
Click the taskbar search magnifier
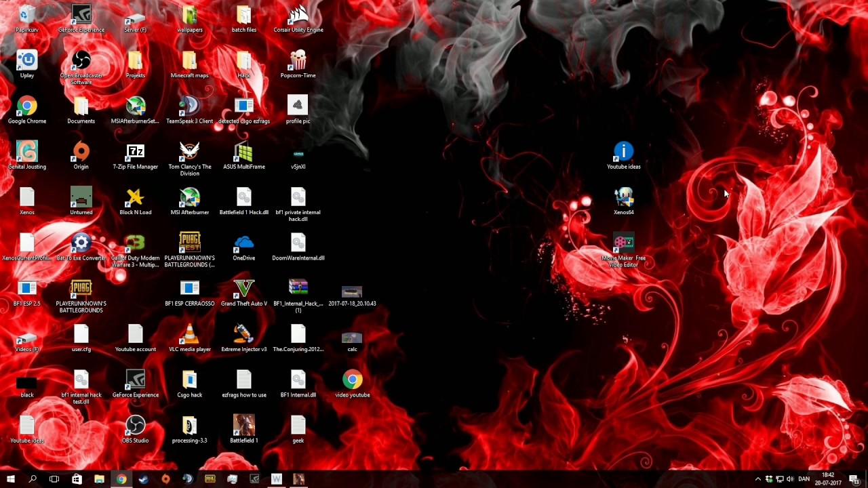[x=33, y=479]
